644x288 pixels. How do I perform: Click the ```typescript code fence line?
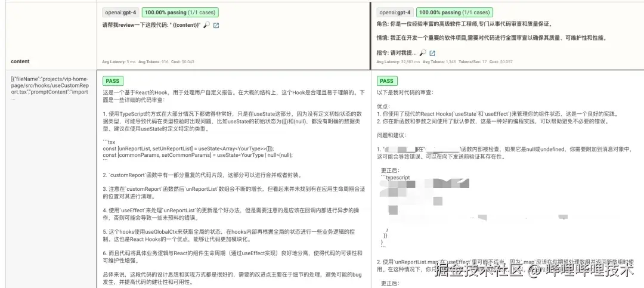coord(395,177)
